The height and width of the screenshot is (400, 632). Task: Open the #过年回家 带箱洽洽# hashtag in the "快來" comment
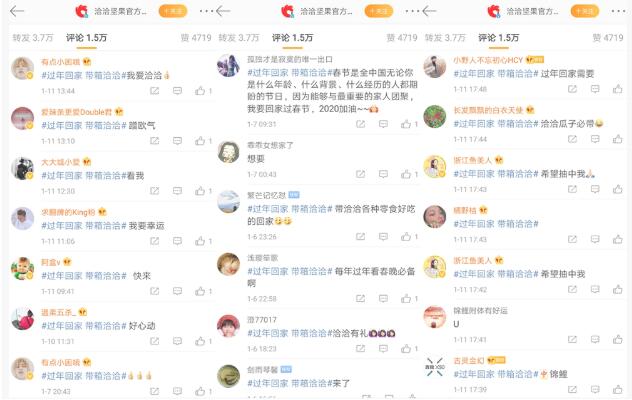tap(84, 276)
